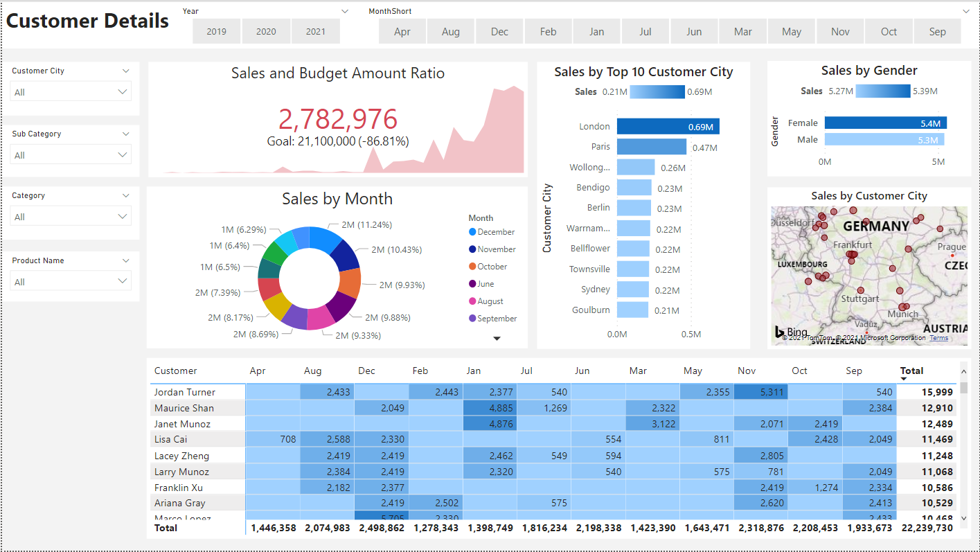Viewport: 980px width, 552px height.
Task: Click the December color swatch in the donut legend
Action: [474, 231]
